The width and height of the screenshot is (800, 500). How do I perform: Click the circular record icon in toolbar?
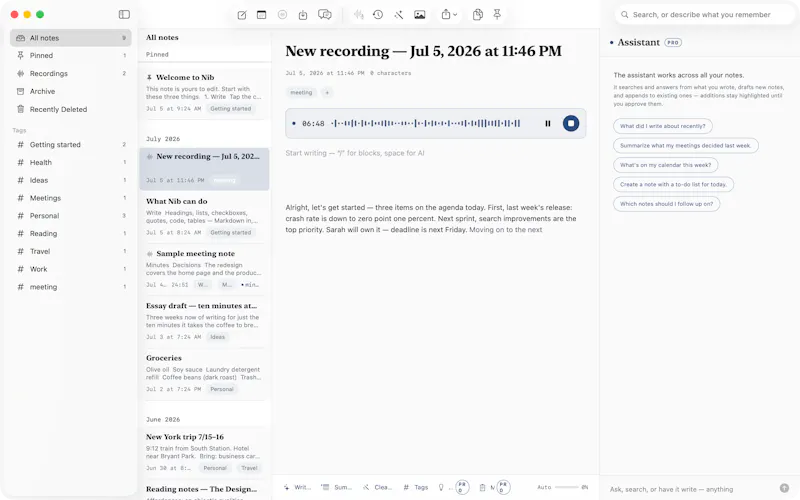(x=282, y=15)
